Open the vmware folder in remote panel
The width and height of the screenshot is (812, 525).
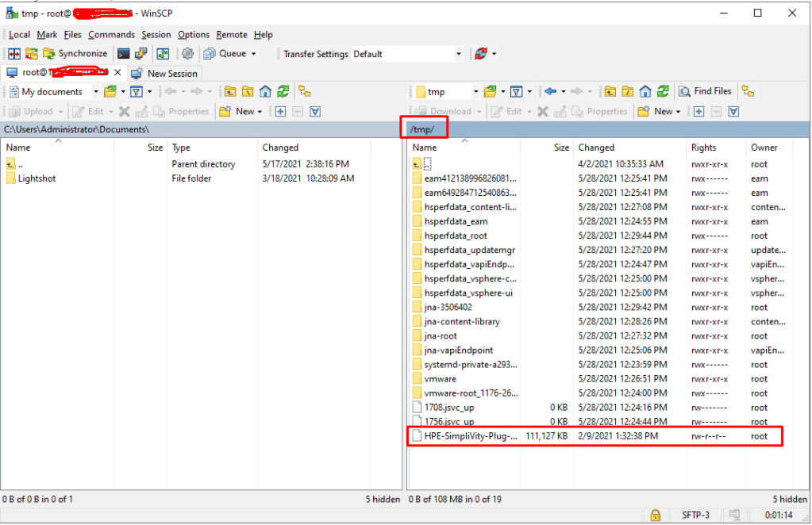click(441, 379)
